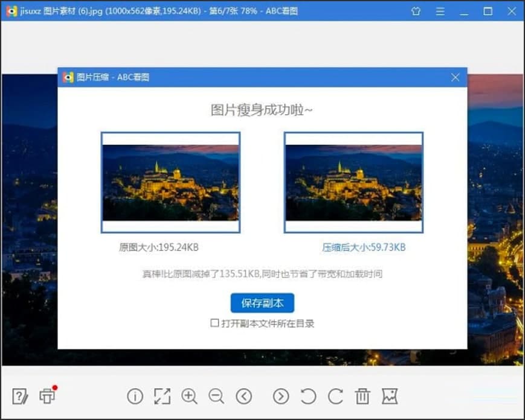This screenshot has height=420, width=525.
Task: Toggle fullscreen view mode
Action: point(162,396)
